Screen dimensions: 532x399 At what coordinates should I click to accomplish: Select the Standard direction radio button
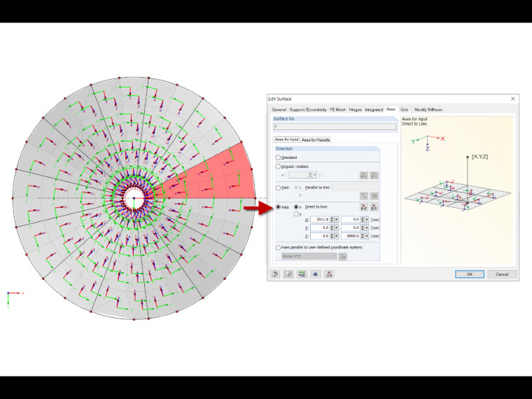coord(278,157)
